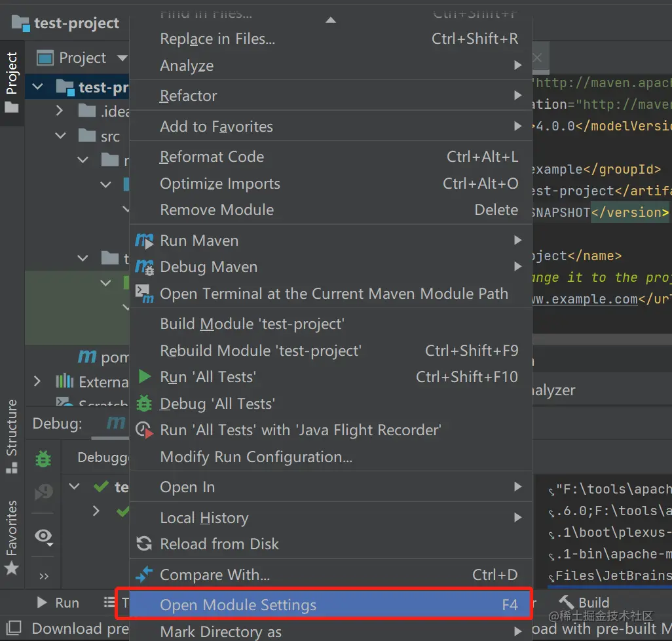Image resolution: width=672 pixels, height=641 pixels.
Task: Open the vertical Project tool window tab
Action: pyautogui.click(x=12, y=83)
